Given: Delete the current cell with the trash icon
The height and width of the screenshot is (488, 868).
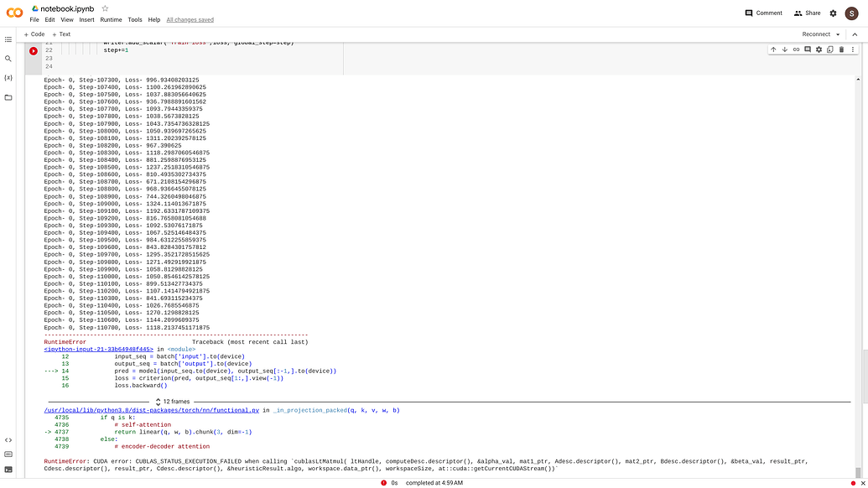Looking at the screenshot, I should point(841,49).
